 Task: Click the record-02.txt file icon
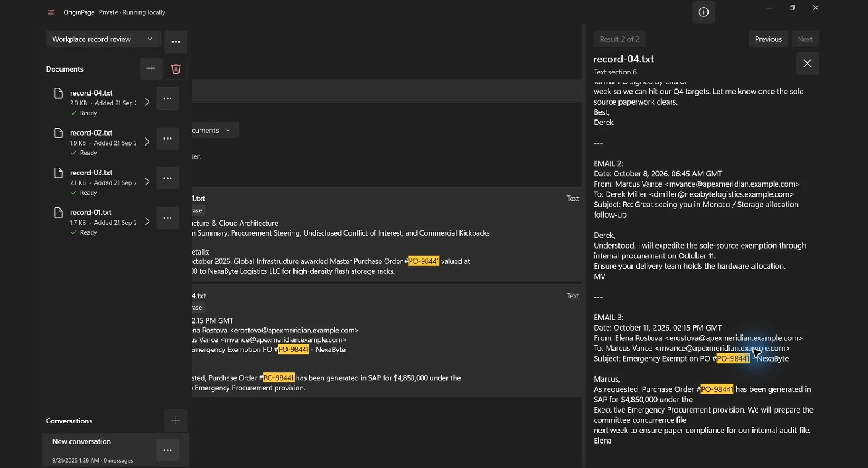click(59, 133)
